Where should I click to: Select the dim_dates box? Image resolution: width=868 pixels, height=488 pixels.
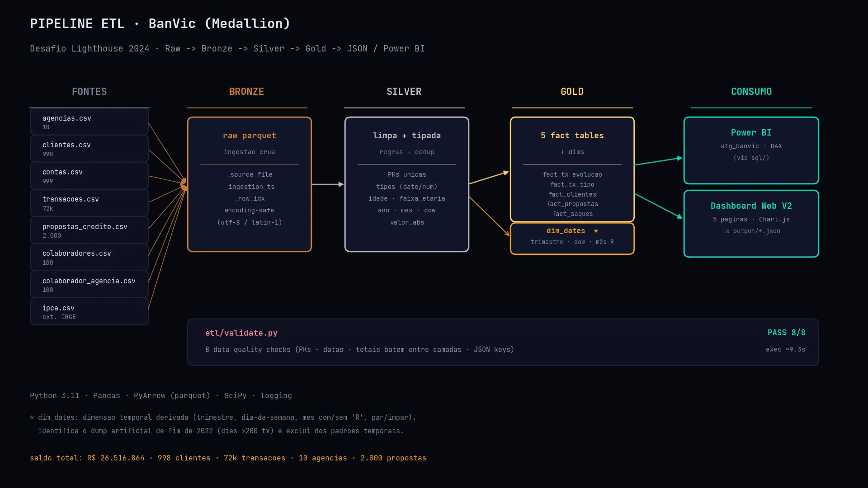572,239
